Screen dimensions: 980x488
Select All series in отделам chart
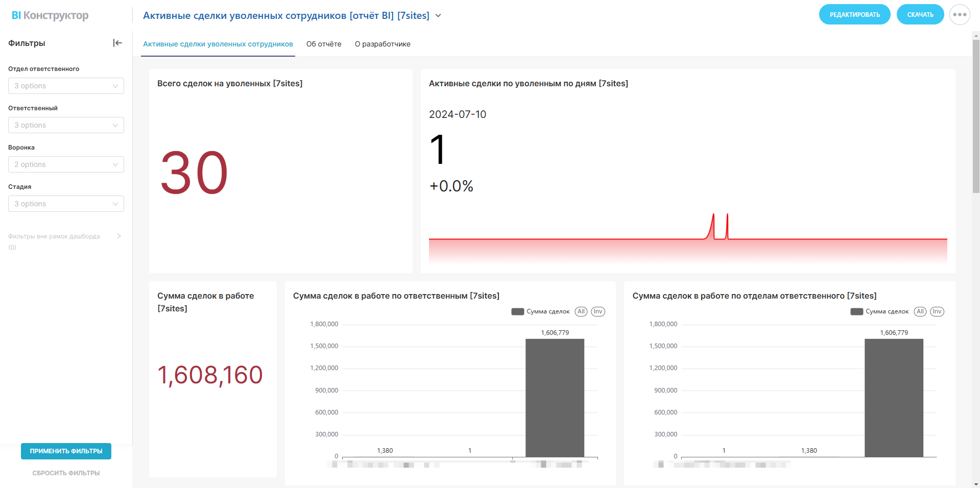click(920, 311)
